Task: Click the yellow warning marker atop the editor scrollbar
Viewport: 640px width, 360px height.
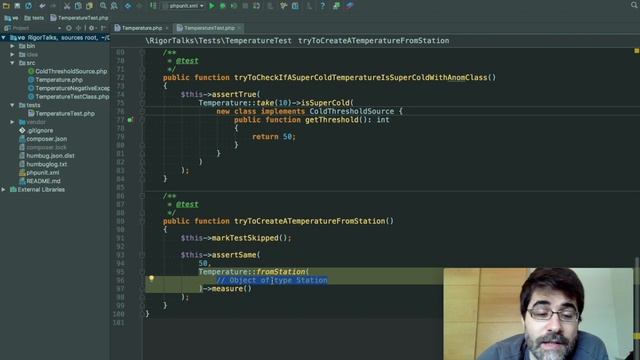Action: pyautogui.click(x=636, y=51)
